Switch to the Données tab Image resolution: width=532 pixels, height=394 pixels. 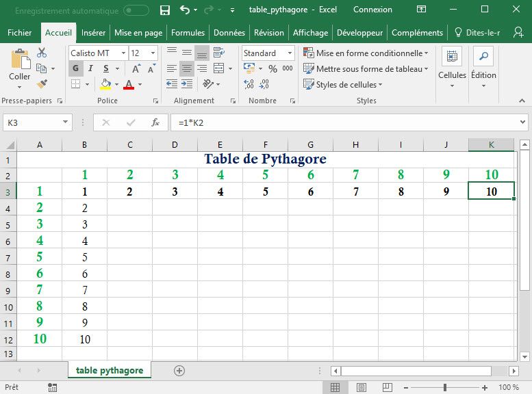tap(229, 33)
